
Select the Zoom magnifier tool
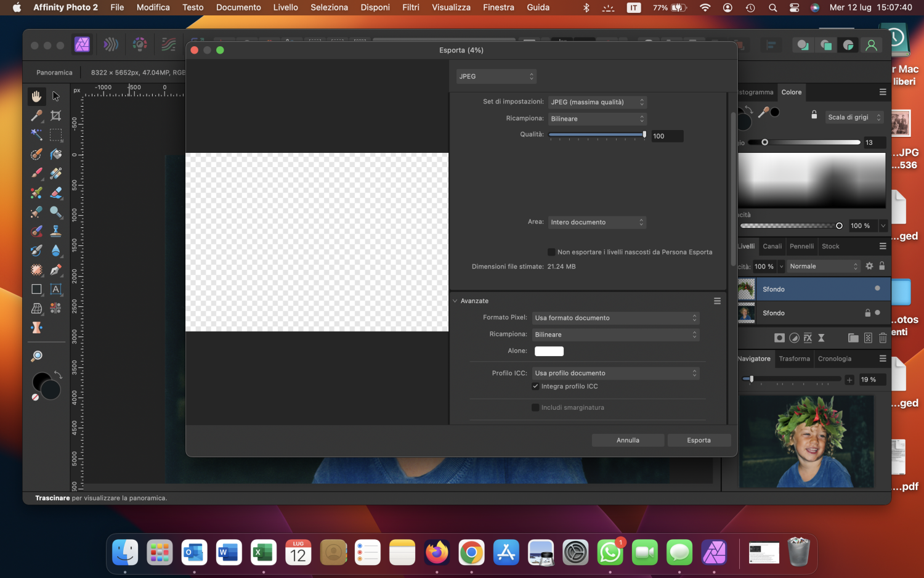coord(37,356)
